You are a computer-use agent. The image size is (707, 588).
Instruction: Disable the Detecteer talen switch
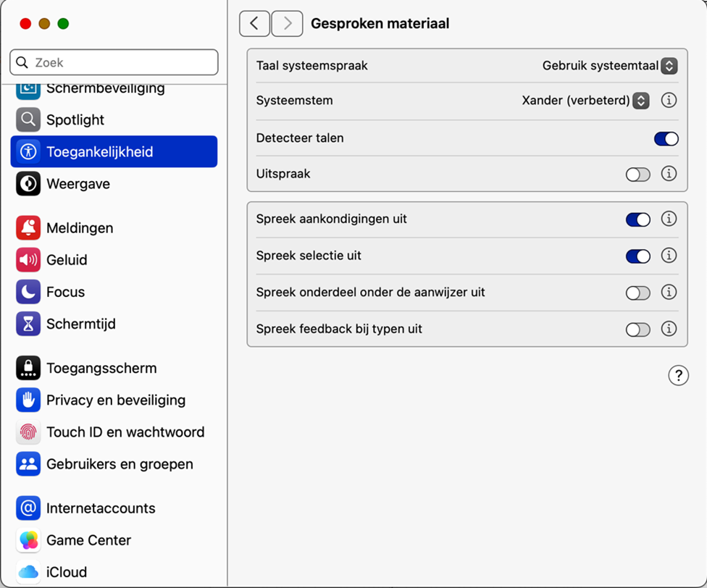(666, 138)
